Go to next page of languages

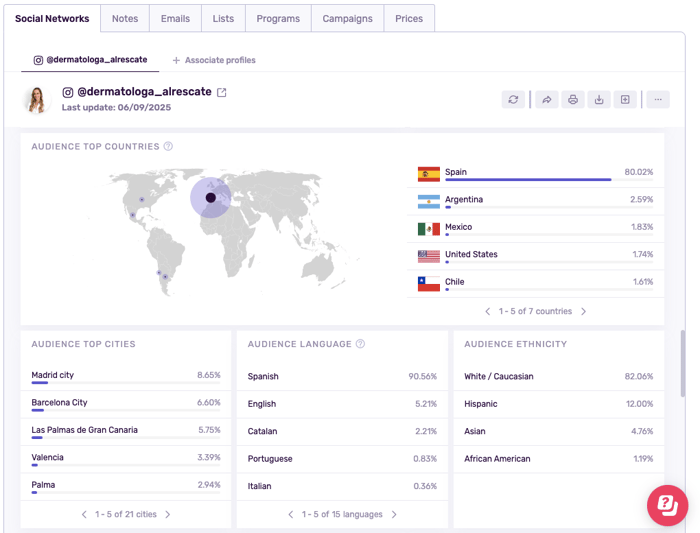[x=394, y=515]
